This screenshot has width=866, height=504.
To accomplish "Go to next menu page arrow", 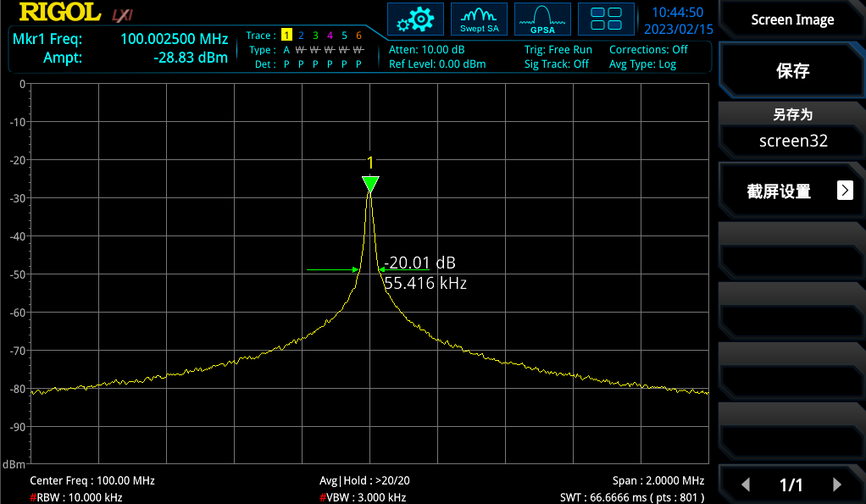I will [x=837, y=485].
